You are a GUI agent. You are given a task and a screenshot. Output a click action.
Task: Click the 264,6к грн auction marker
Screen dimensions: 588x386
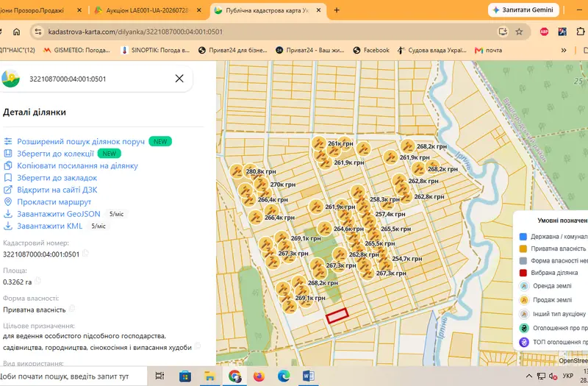[324, 229]
